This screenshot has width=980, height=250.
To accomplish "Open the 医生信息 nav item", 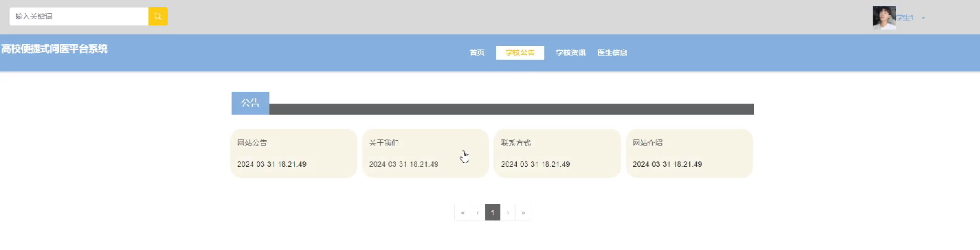I will tap(612, 53).
